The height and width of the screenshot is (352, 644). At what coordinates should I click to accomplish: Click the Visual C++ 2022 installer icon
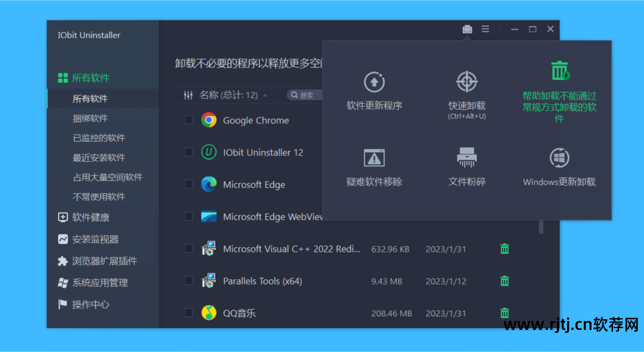pos(209,249)
